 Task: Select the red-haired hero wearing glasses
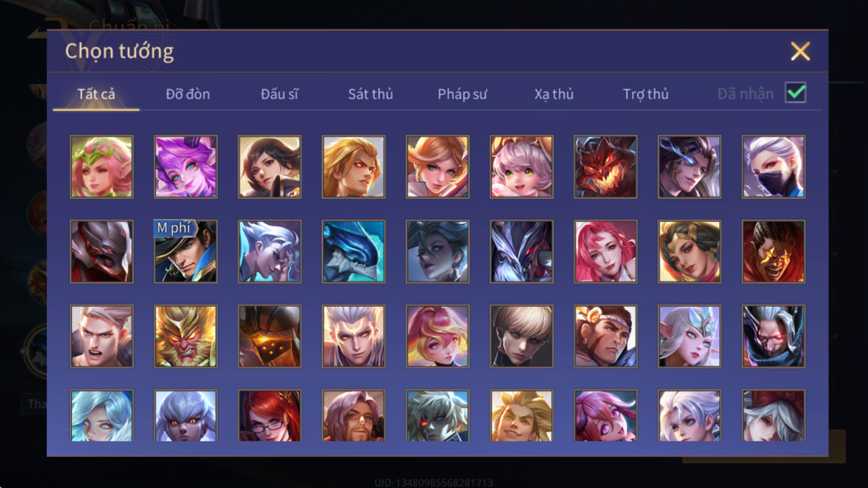tap(270, 416)
